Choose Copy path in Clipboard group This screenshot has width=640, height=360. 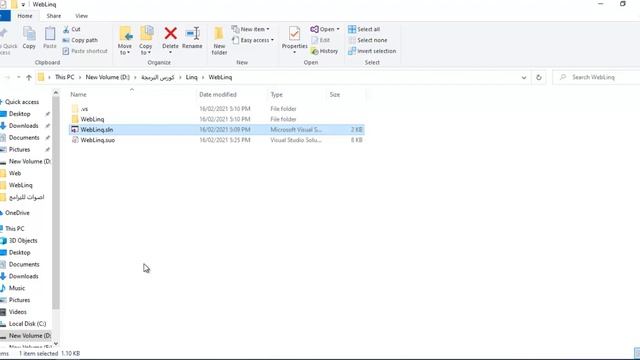(80, 40)
